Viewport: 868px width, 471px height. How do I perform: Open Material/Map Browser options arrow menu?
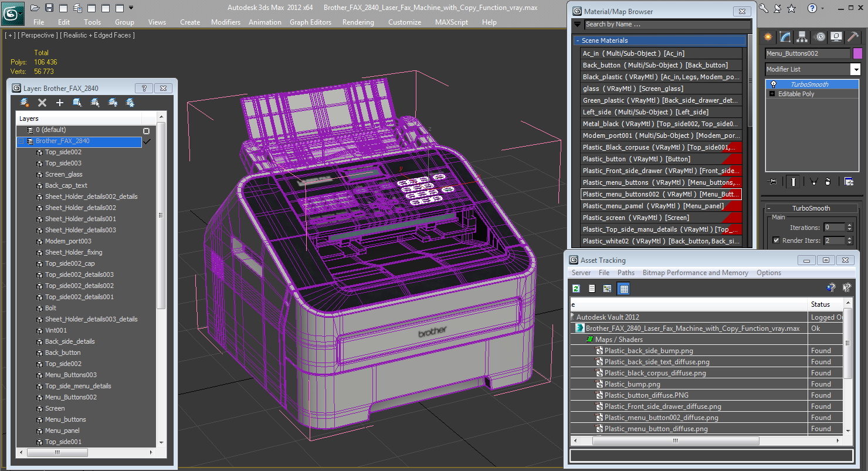click(578, 25)
